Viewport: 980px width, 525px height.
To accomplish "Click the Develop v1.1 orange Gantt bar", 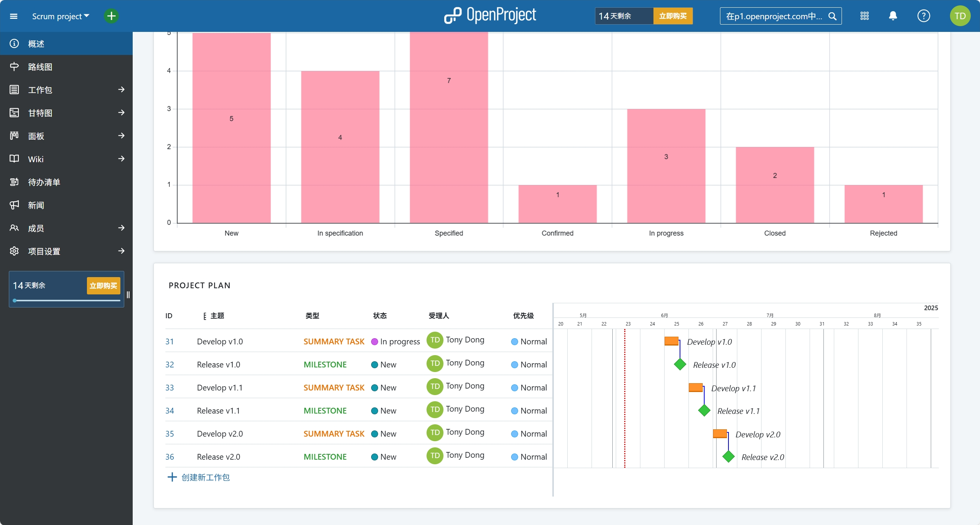I will (x=696, y=387).
